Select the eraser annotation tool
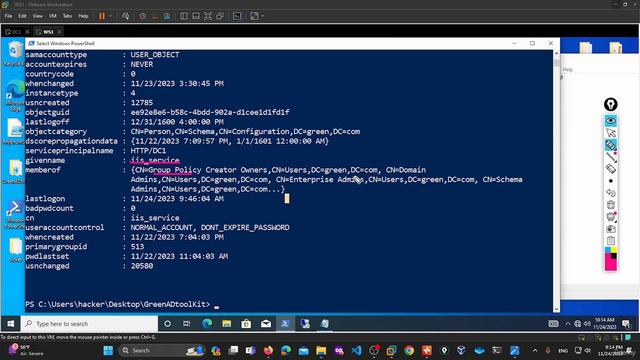640x360 pixels. coord(611,169)
